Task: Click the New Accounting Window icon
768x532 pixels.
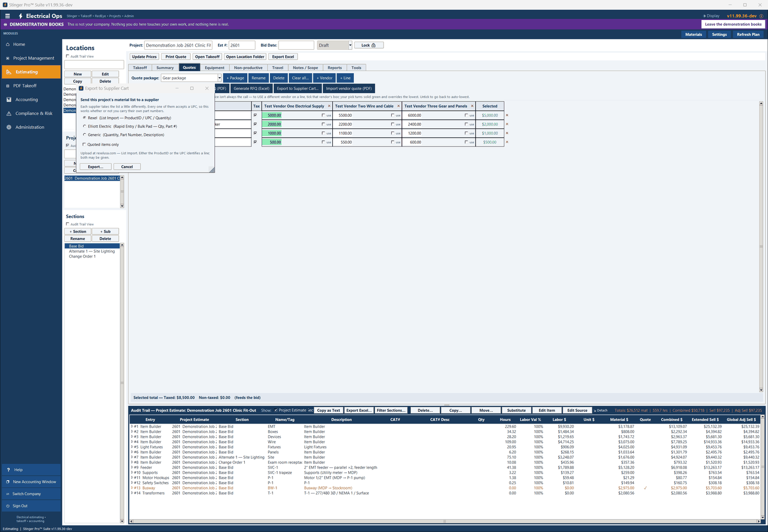Action: (8, 482)
